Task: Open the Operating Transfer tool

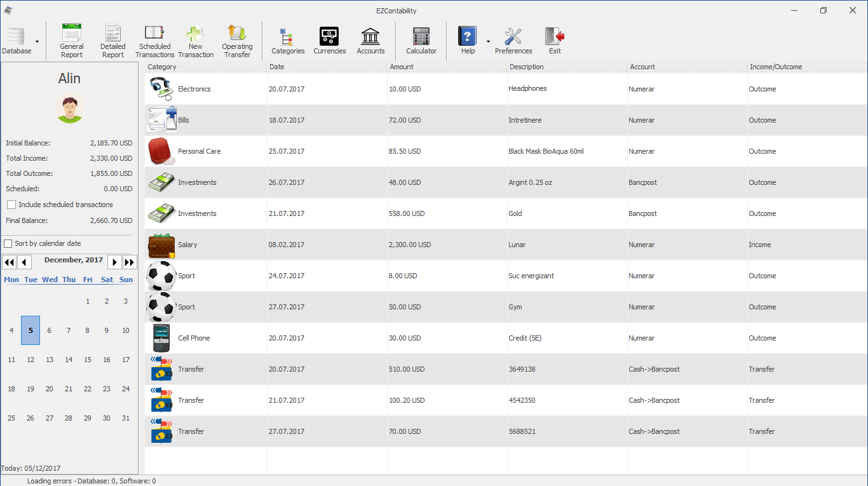Action: click(237, 41)
